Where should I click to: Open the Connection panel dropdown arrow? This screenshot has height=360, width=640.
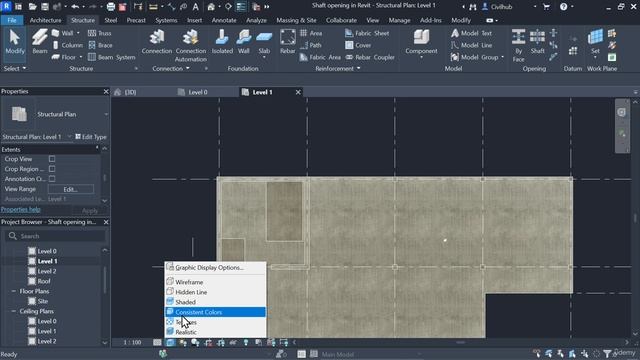click(188, 69)
